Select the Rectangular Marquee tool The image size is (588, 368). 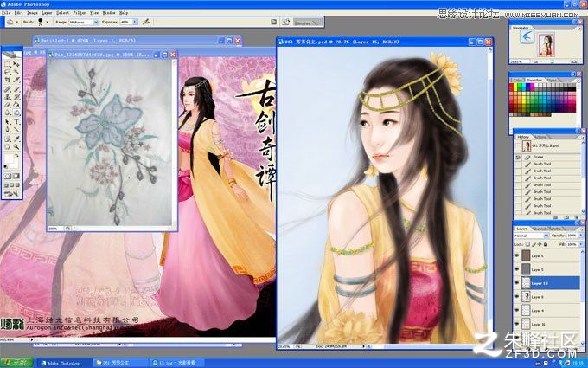(x=7, y=63)
